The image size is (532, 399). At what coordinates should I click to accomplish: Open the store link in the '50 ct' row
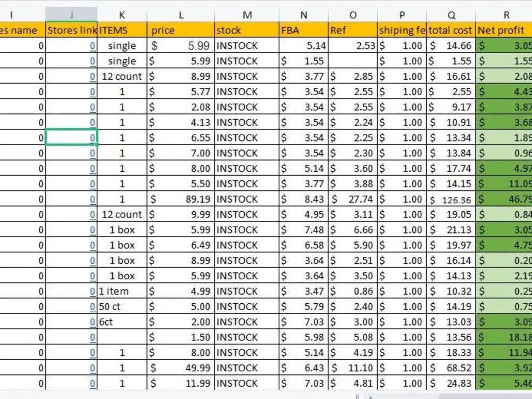coord(93,307)
